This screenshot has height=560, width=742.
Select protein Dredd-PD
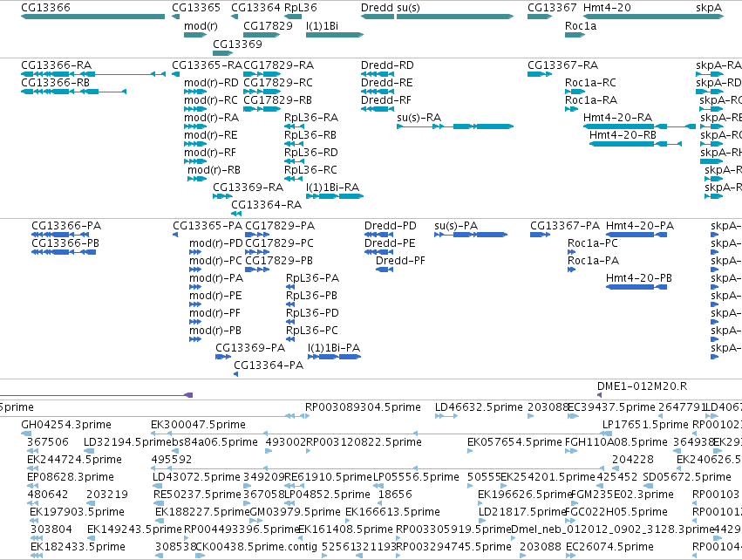click(378, 235)
